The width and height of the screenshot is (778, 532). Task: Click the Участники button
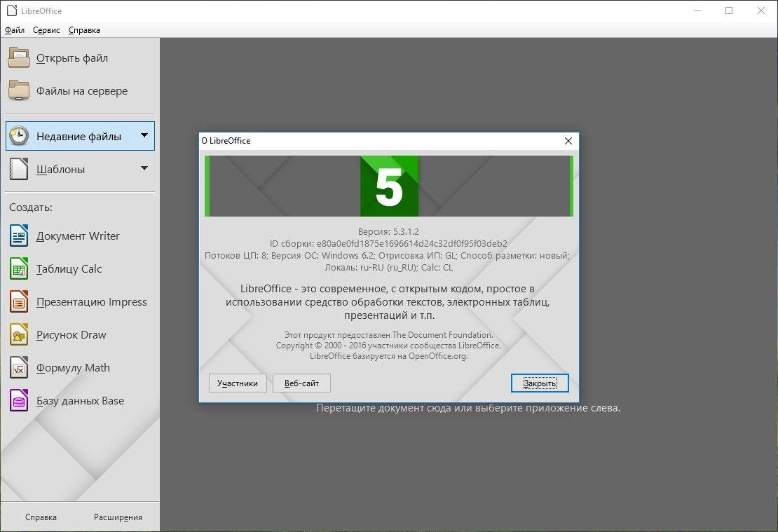point(238,383)
